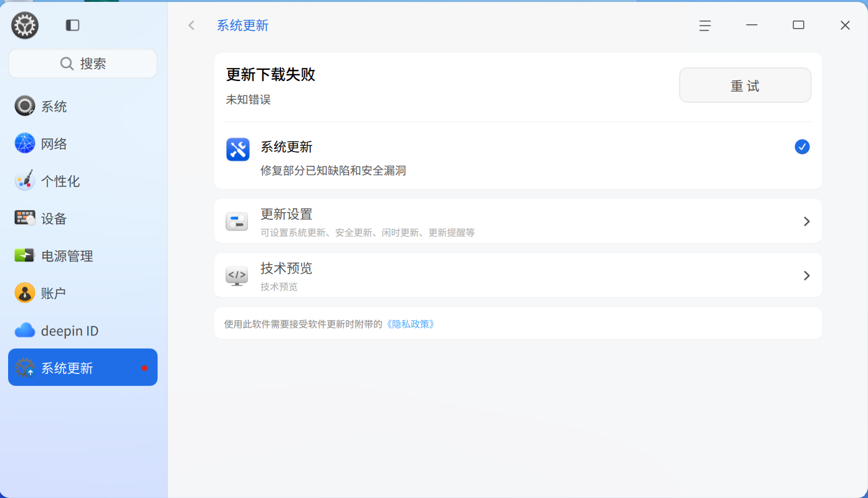Select the 设备 devices section
This screenshot has height=498, width=868.
click(x=54, y=218)
